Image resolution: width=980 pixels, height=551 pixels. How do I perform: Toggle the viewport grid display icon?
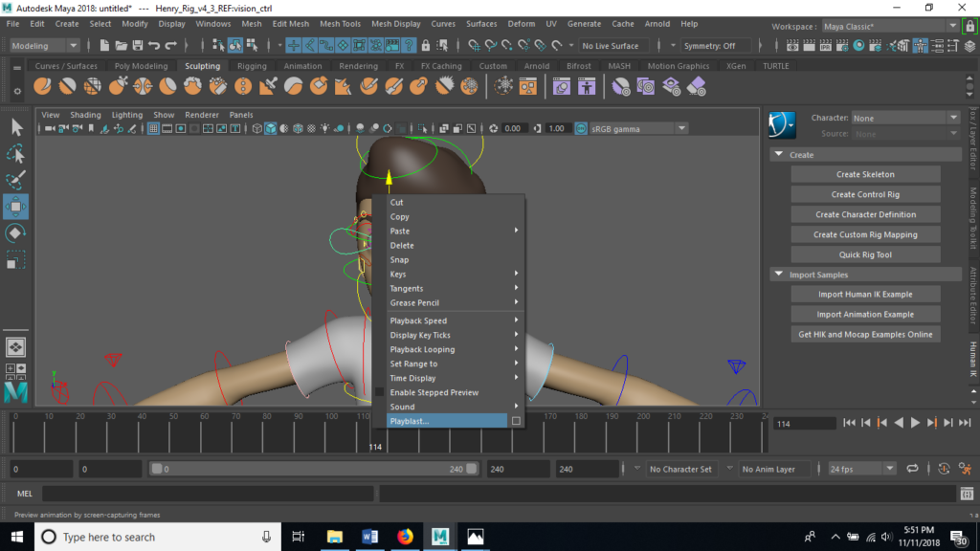tap(153, 129)
